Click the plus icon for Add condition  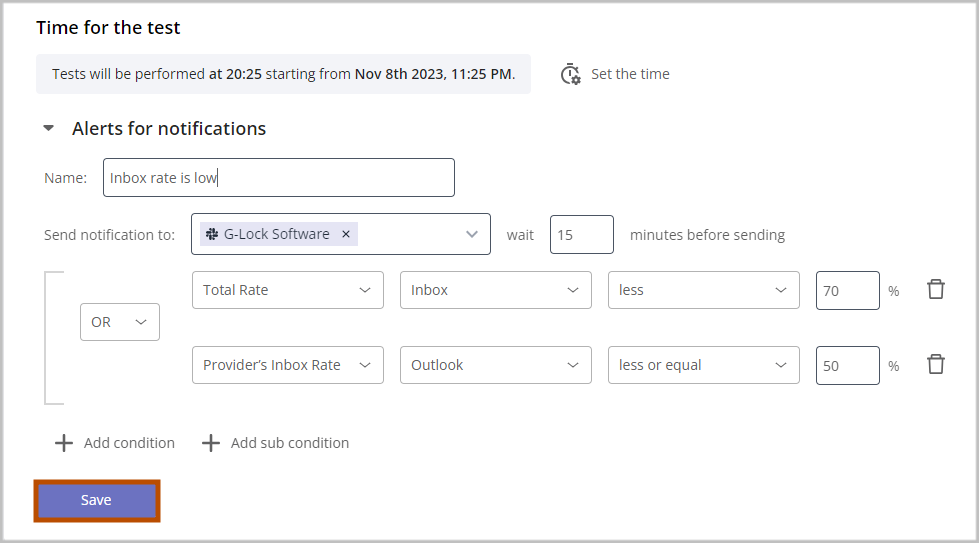coord(64,443)
